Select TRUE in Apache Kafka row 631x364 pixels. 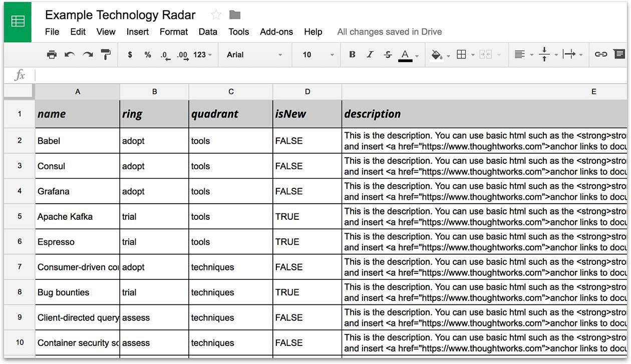(307, 216)
